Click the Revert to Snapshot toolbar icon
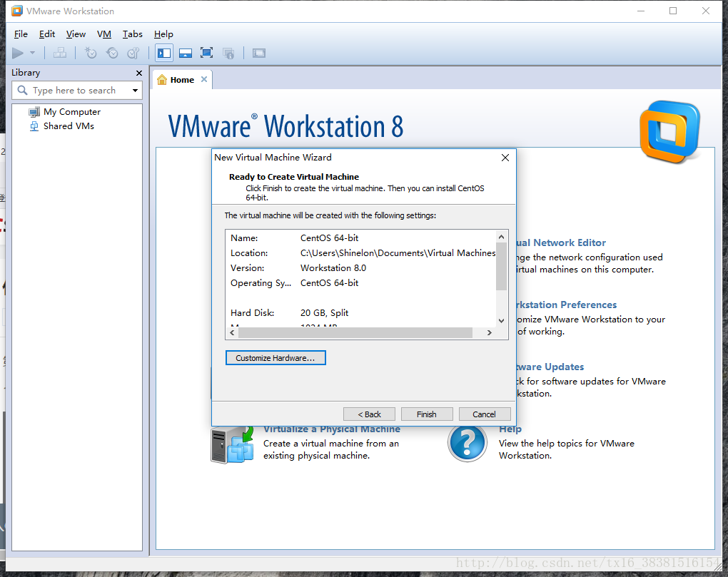 [x=112, y=53]
